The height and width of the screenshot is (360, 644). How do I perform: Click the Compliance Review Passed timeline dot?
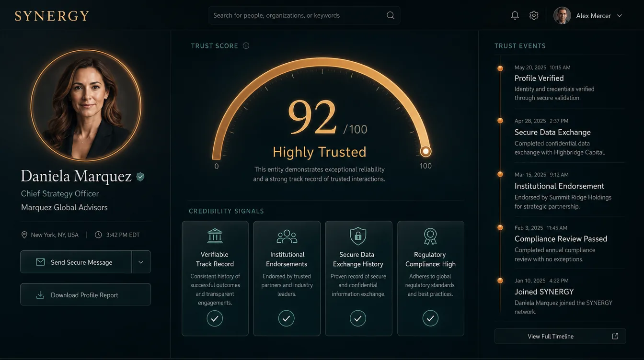[500, 227]
